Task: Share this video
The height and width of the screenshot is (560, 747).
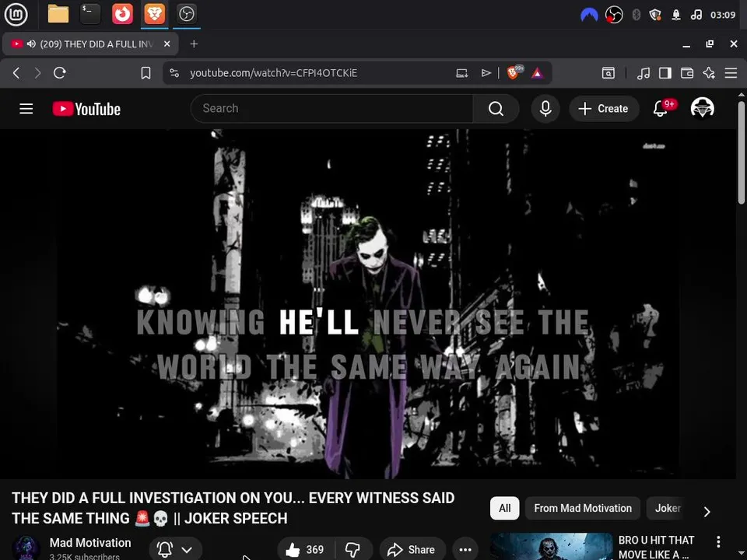Action: pos(412,550)
